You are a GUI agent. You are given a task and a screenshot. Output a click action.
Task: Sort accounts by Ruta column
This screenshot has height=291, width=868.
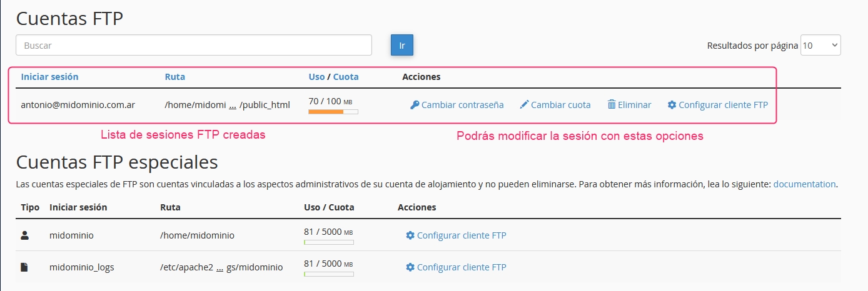(175, 77)
